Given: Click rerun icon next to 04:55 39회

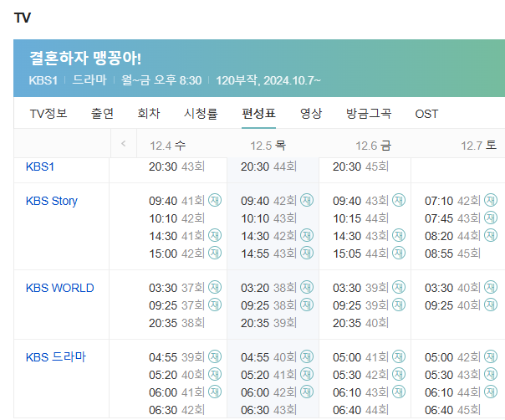Looking at the screenshot, I should [x=215, y=356].
